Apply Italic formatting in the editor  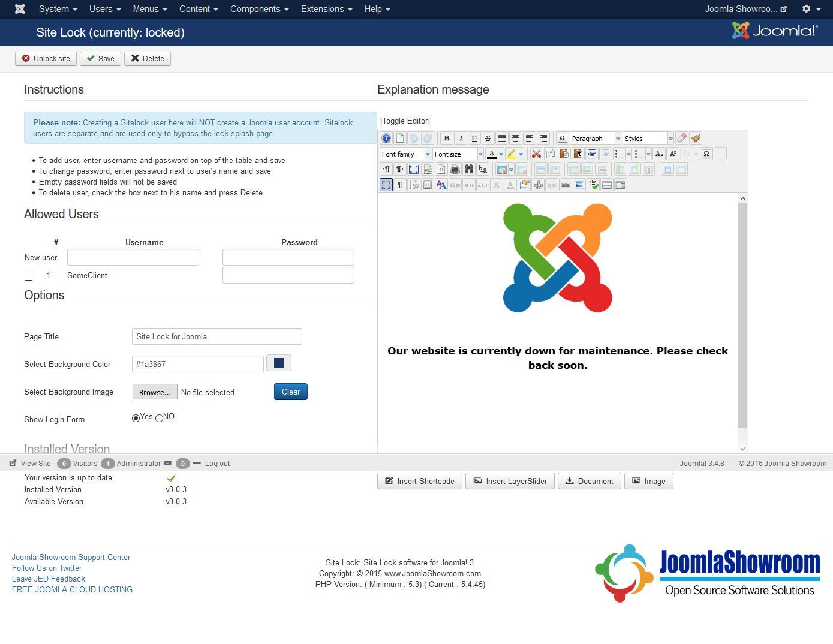pos(461,138)
